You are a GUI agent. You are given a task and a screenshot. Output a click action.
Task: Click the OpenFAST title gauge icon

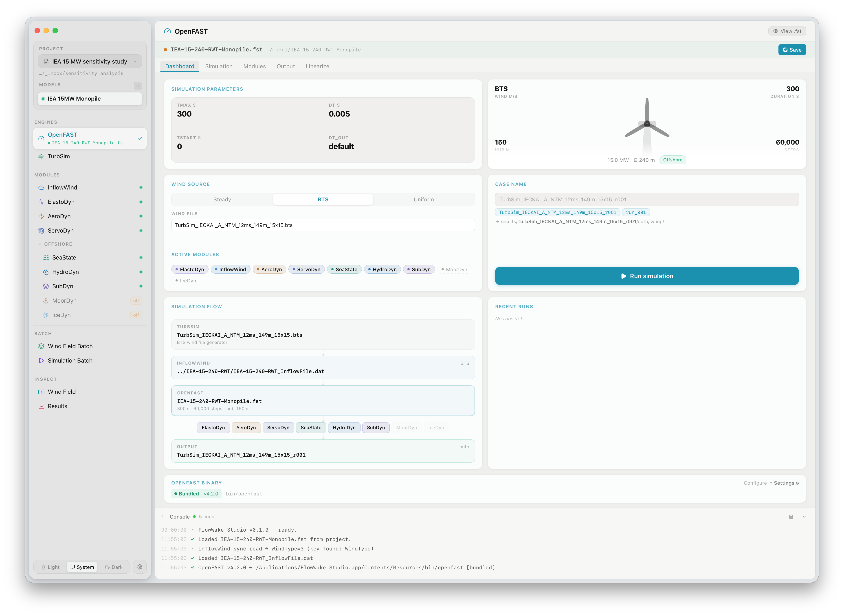167,31
